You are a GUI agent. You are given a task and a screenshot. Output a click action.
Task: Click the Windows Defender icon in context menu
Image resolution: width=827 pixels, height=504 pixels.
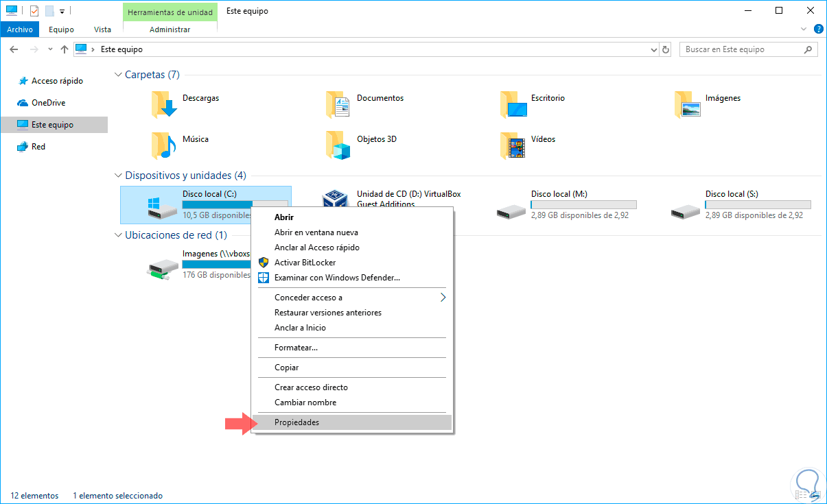[x=264, y=278]
